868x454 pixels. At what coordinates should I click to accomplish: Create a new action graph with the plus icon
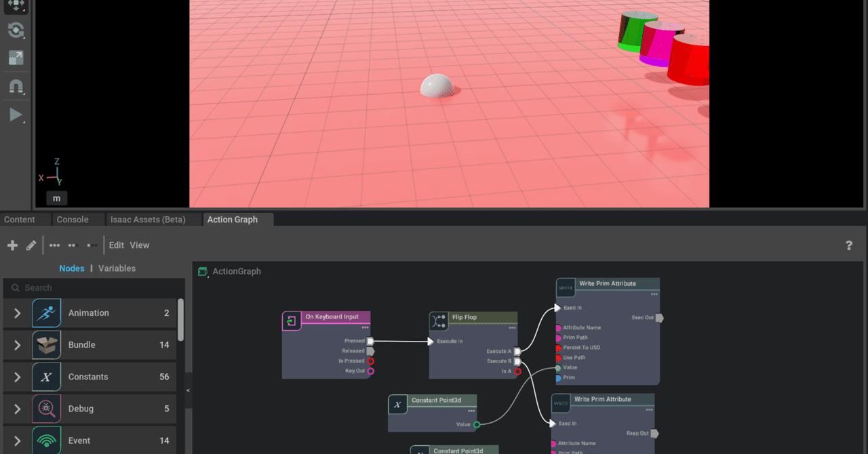point(12,245)
